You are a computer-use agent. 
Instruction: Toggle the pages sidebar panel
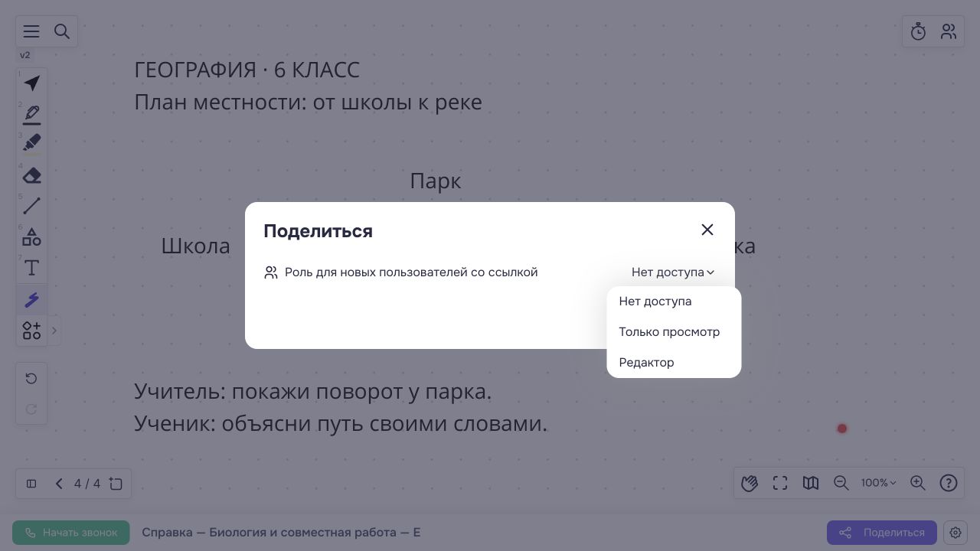(x=31, y=484)
